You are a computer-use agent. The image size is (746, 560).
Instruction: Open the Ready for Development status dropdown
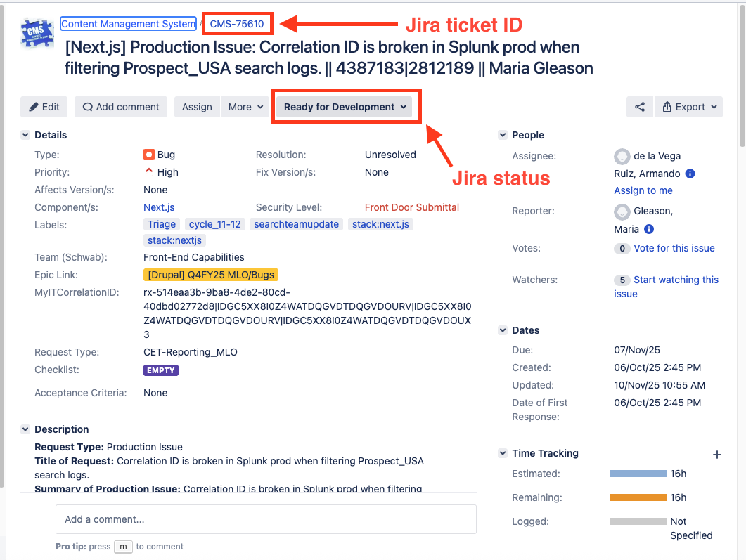tap(345, 106)
